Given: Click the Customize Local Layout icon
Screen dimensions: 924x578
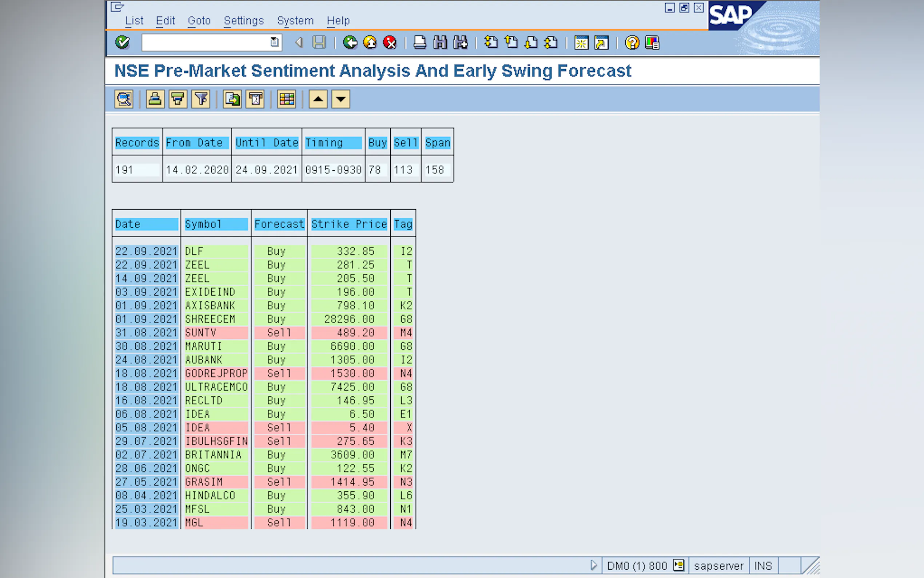Looking at the screenshot, I should tap(652, 43).
